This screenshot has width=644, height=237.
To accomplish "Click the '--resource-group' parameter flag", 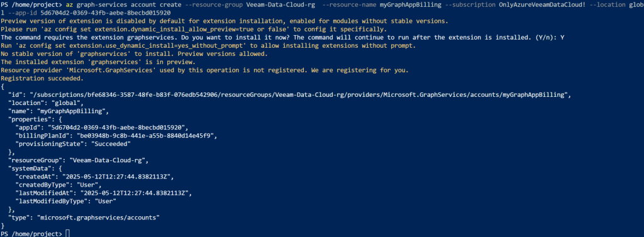I will click(x=214, y=4).
